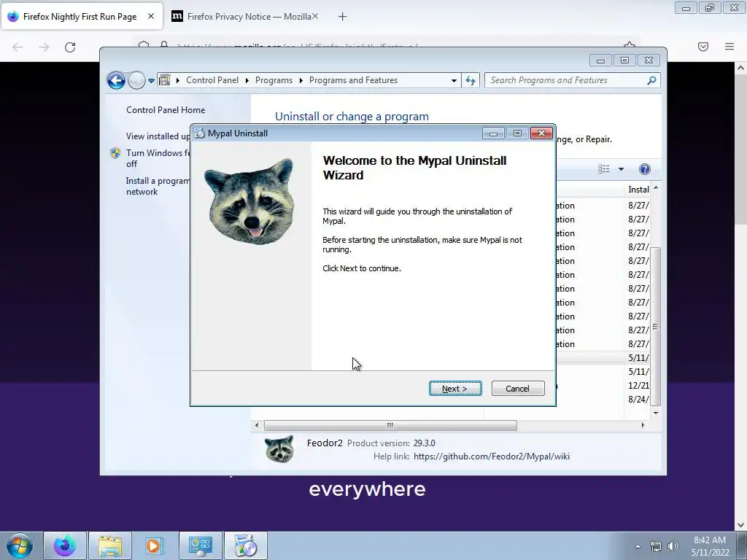Open Windows Explorer from taskbar
Viewport: 747px width, 560px height.
(x=110, y=545)
